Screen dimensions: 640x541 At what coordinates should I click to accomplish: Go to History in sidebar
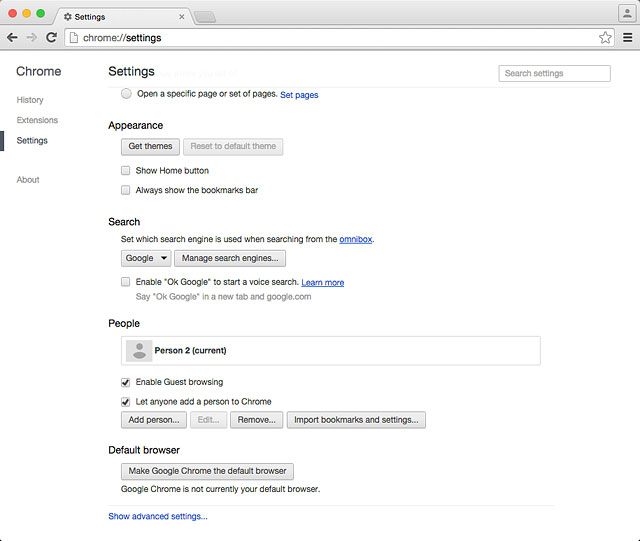30,100
